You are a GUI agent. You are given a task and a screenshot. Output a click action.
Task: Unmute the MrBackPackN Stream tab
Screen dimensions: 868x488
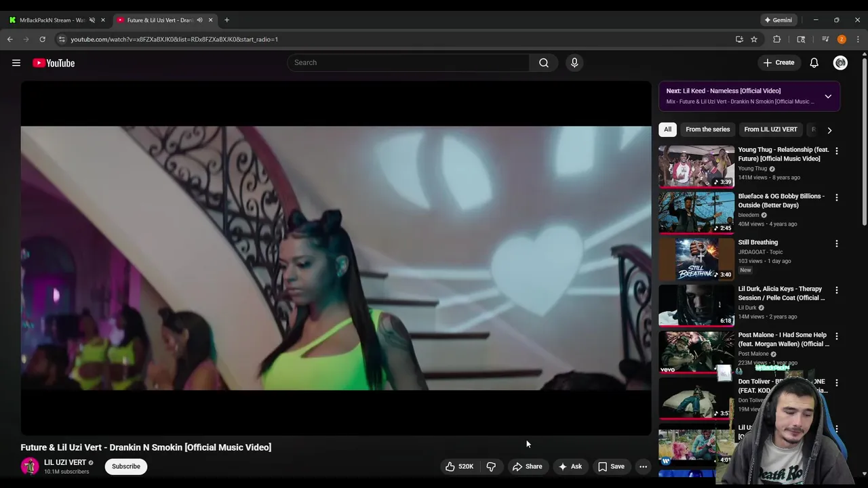coord(92,20)
